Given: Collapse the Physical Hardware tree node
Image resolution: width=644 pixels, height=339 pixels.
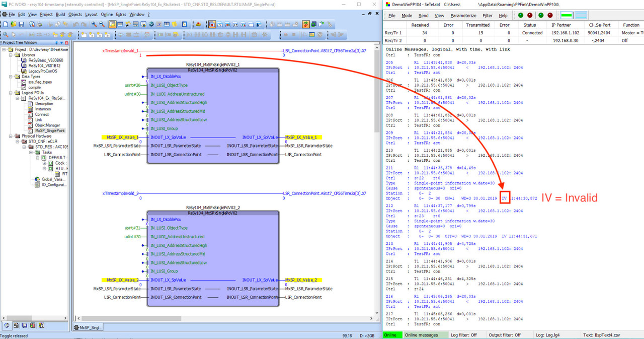Looking at the screenshot, I should coord(10,135).
